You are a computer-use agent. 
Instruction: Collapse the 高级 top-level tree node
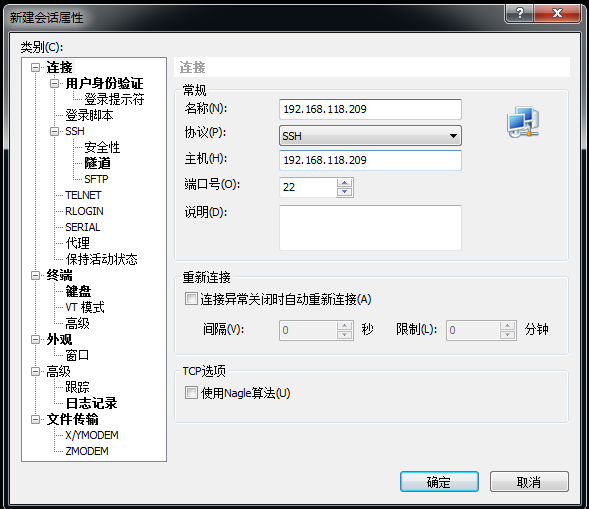(x=35, y=372)
